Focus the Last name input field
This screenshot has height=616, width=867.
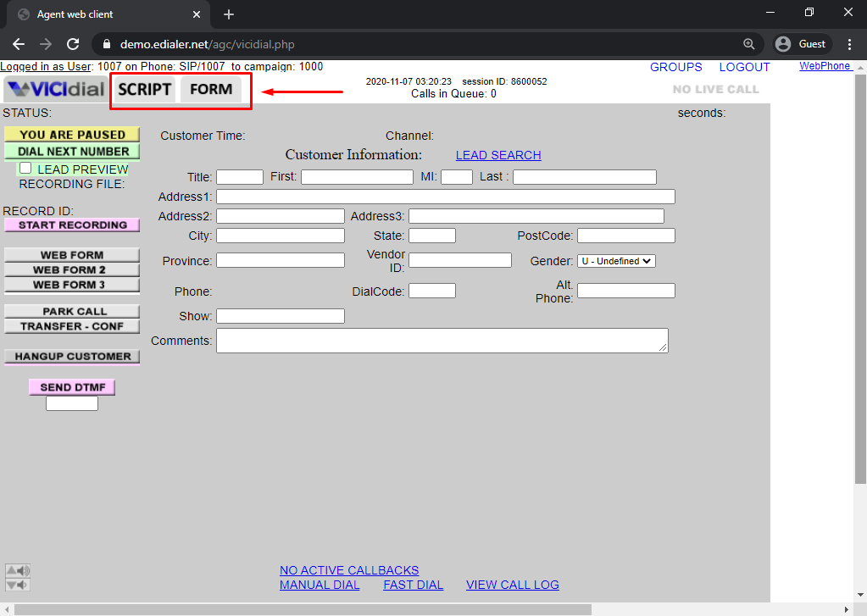[x=585, y=177]
